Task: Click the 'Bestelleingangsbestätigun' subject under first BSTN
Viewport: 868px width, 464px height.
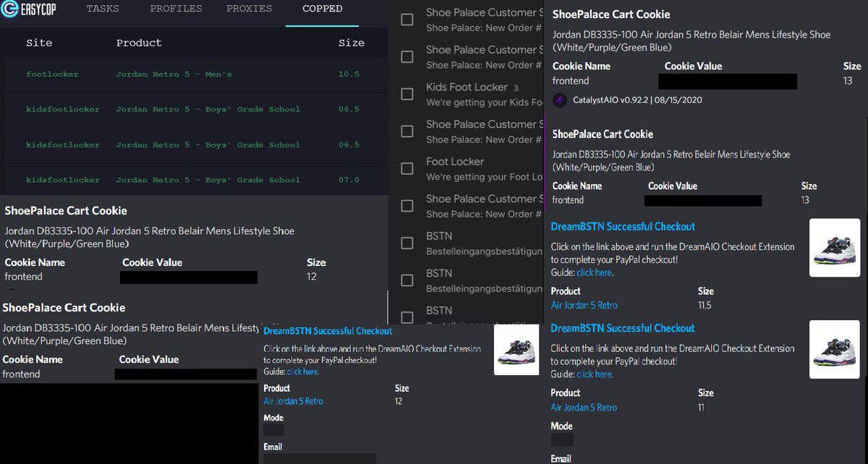Action: (x=484, y=251)
